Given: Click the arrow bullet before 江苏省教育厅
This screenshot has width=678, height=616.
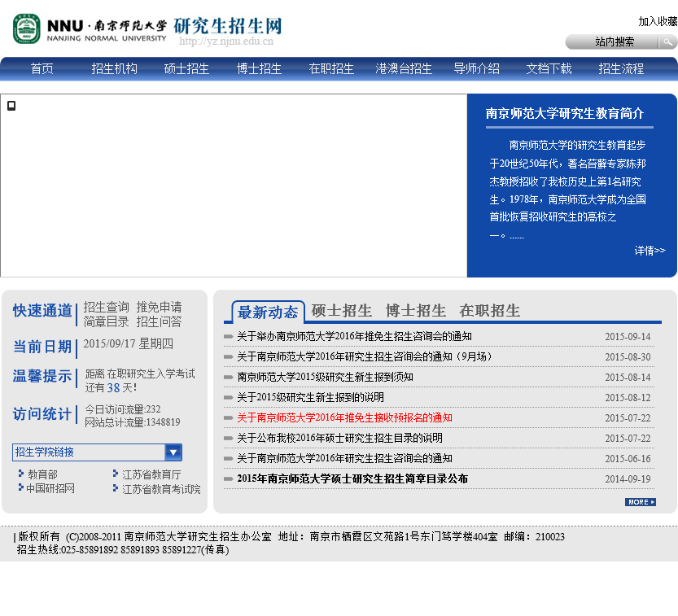Looking at the screenshot, I should [x=115, y=474].
